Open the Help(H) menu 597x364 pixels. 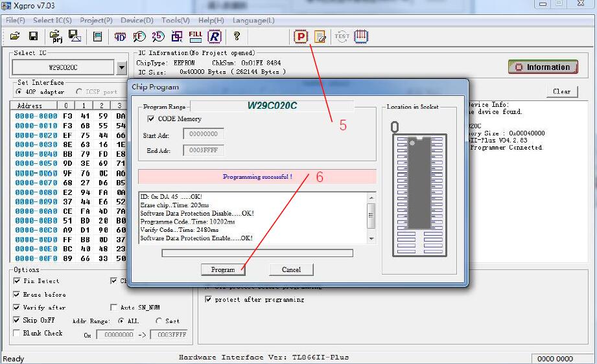[x=211, y=20]
